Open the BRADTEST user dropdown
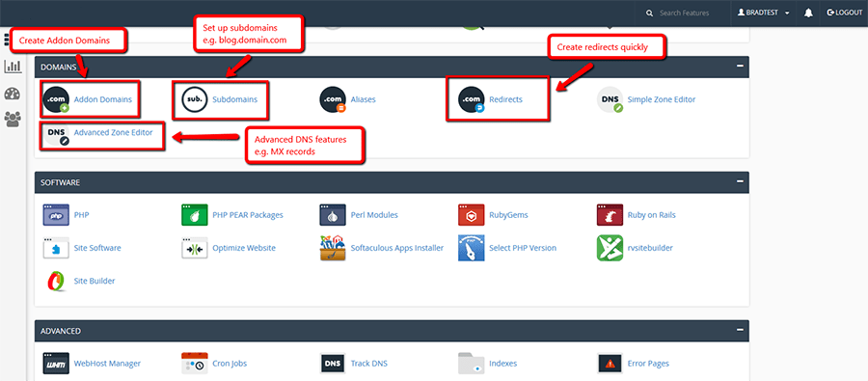The width and height of the screenshot is (868, 381). [764, 13]
